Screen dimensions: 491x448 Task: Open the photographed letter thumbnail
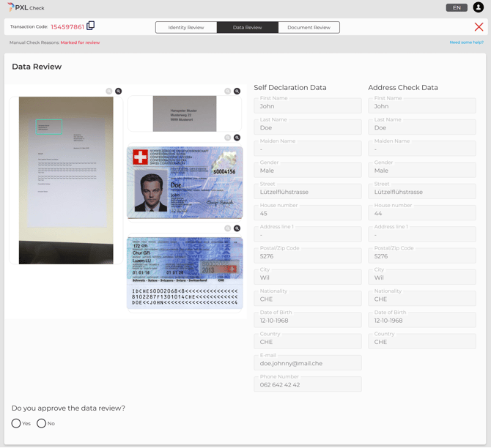coord(66,180)
